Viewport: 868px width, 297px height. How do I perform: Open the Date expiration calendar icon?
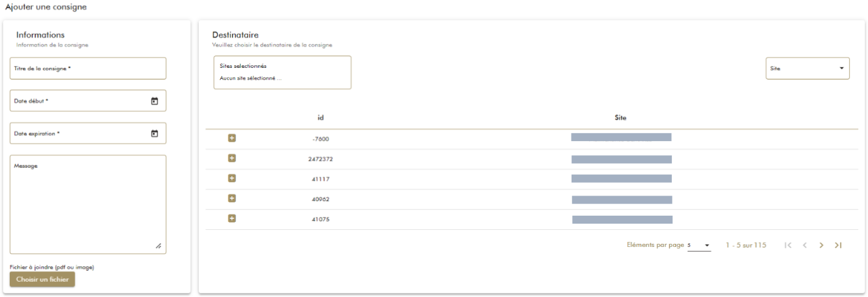155,133
